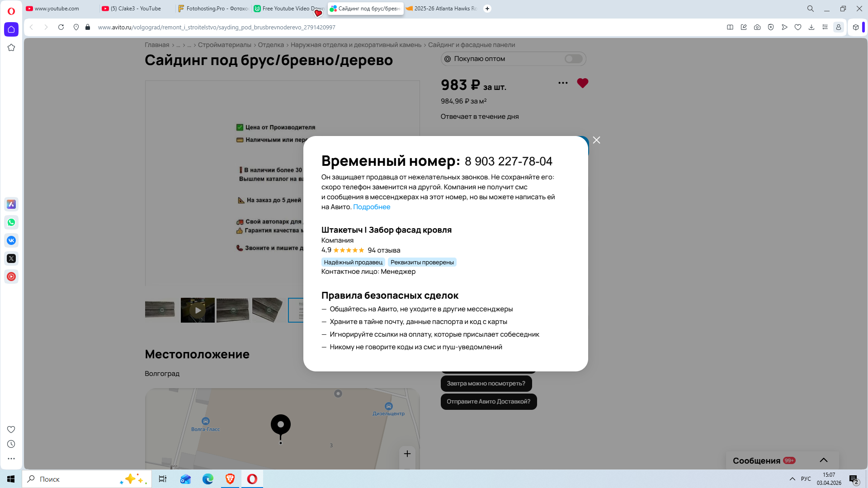The width and height of the screenshot is (868, 488).
Task: Open VK in Opera sidebar
Action: (11, 240)
